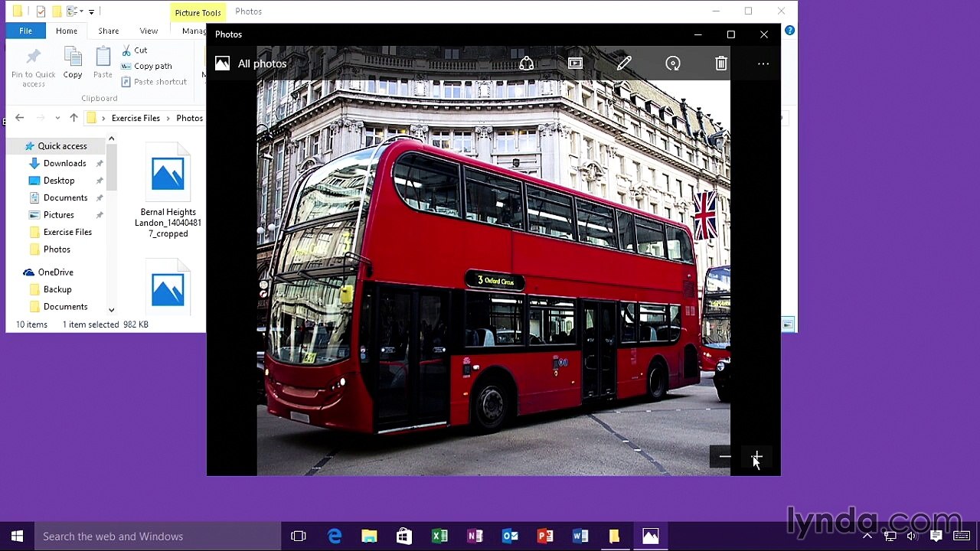This screenshot has width=980, height=551.
Task: Select Bernal Heights Landon cropped image file
Action: coord(168,191)
